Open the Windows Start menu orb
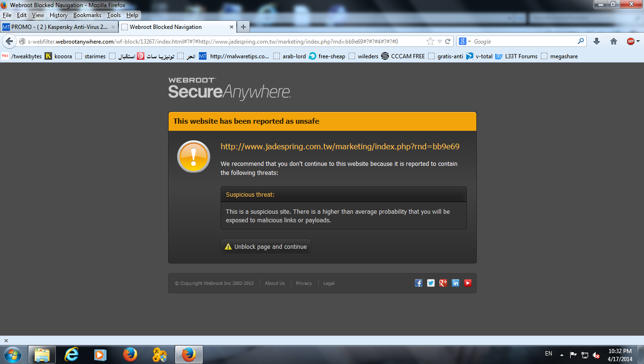644x364 pixels. tap(12, 354)
